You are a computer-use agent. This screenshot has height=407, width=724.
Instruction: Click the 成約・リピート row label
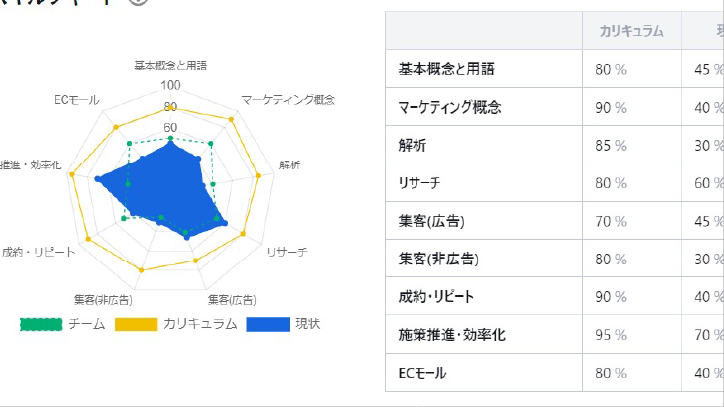coord(436,297)
